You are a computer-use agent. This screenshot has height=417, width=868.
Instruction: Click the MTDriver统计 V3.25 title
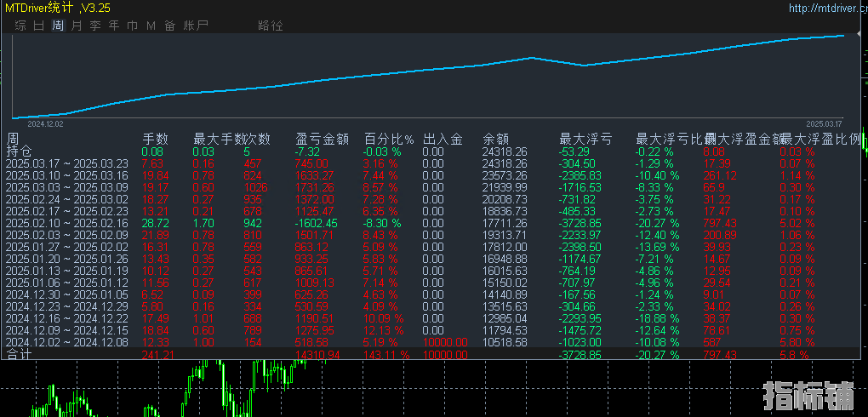click(x=58, y=8)
